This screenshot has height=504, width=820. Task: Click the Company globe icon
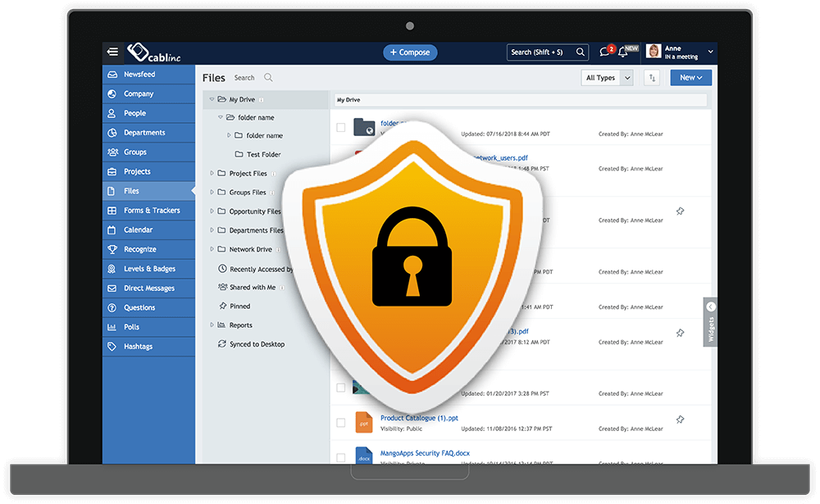click(112, 93)
